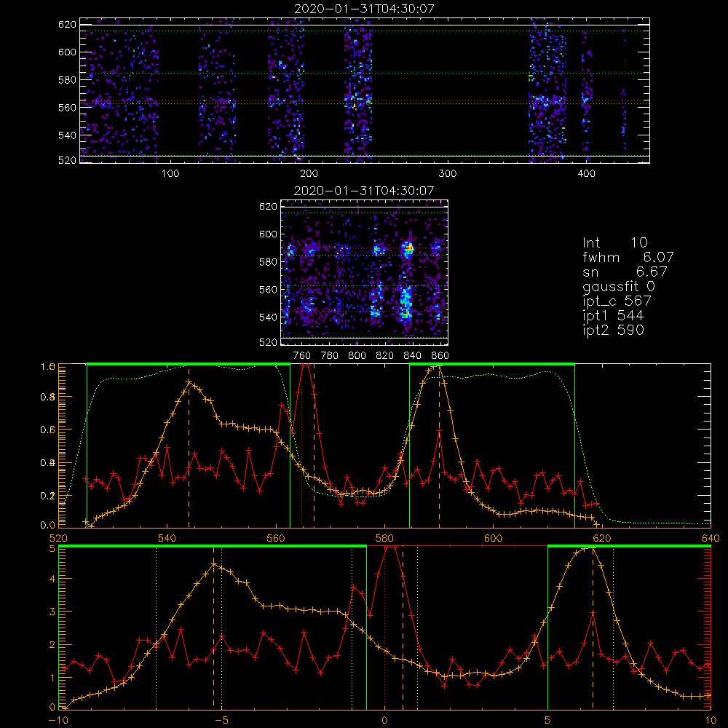
Task: Click the red dotted marker at 0 in the bottom plot
Action: [384, 628]
